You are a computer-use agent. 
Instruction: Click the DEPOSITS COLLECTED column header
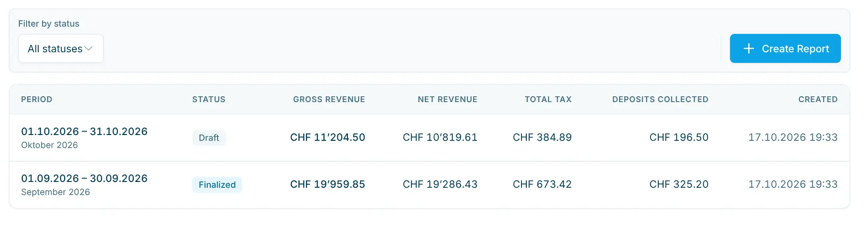660,99
